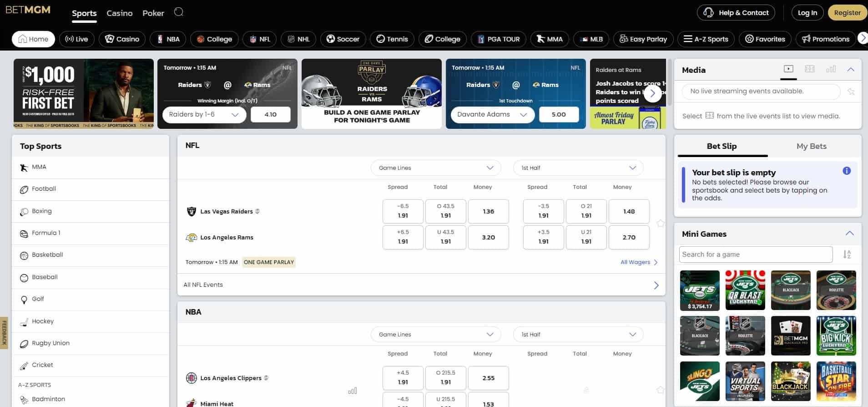Screen dimensions: 868x407
Task: Go to Home in the sports nav bar
Action: 33,39
